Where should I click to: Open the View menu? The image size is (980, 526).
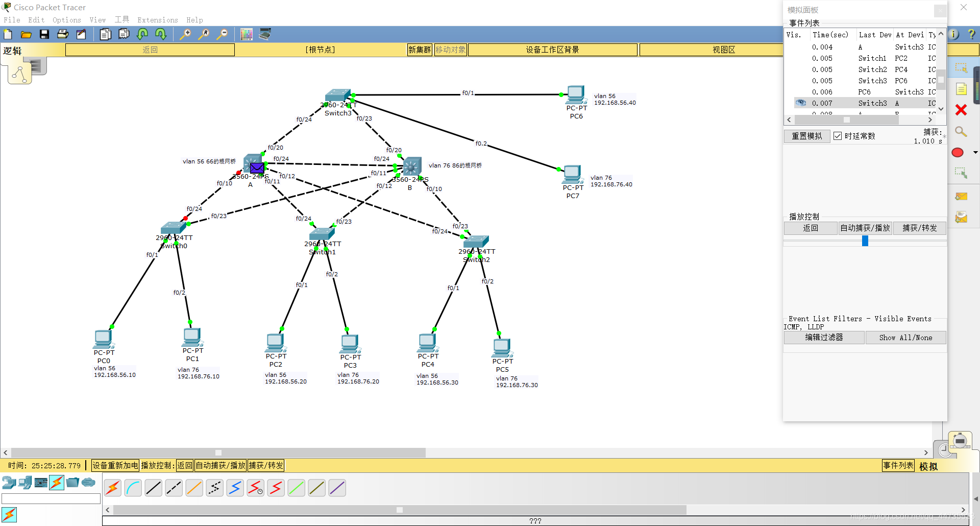click(97, 20)
